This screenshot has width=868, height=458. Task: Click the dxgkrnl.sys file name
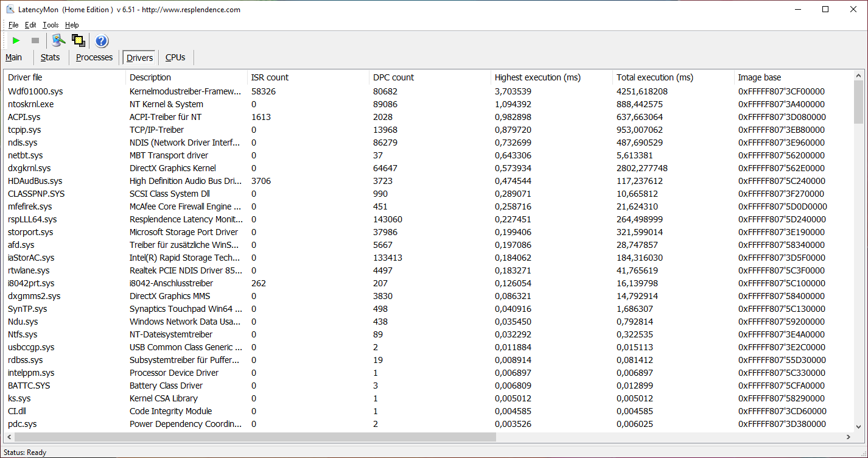pos(29,168)
